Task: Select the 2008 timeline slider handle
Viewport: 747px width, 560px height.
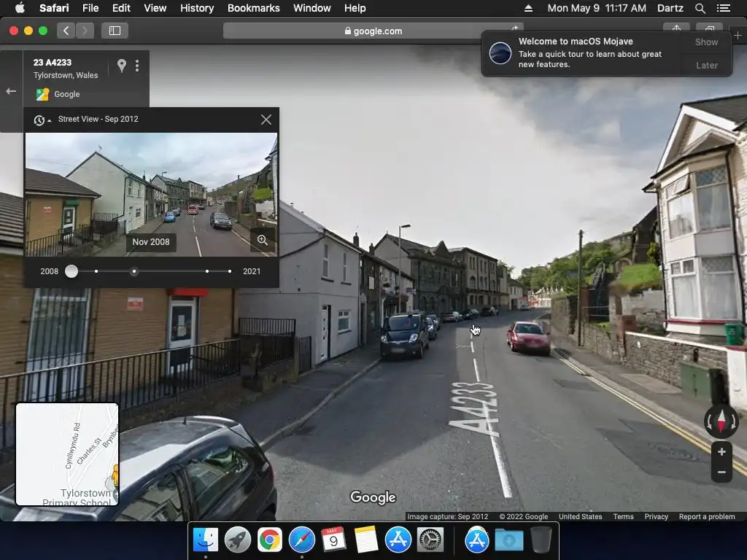Action: (x=71, y=271)
